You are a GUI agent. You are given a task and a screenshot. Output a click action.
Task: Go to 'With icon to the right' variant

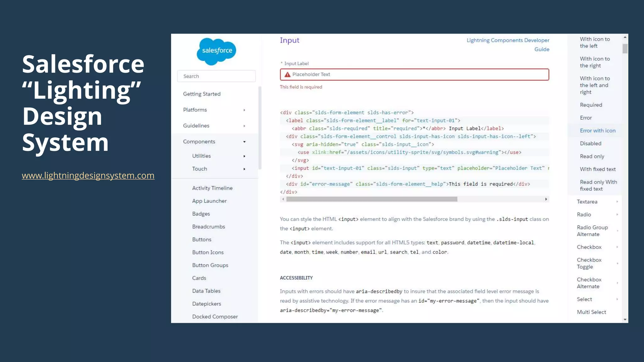[x=595, y=62]
